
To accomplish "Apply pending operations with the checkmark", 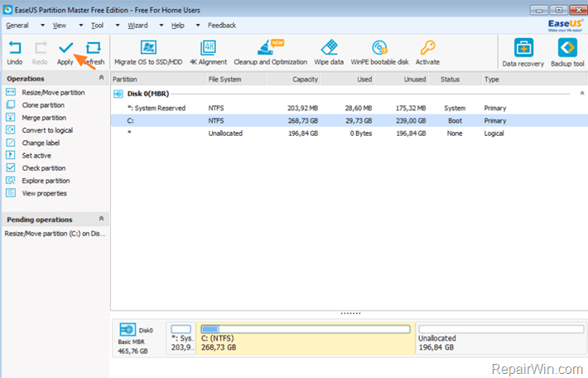I will coord(65,48).
